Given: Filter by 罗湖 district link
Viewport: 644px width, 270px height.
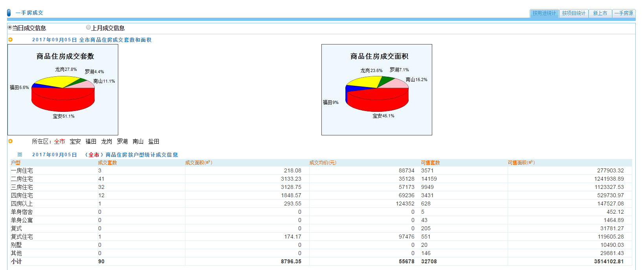Looking at the screenshot, I should (122, 141).
